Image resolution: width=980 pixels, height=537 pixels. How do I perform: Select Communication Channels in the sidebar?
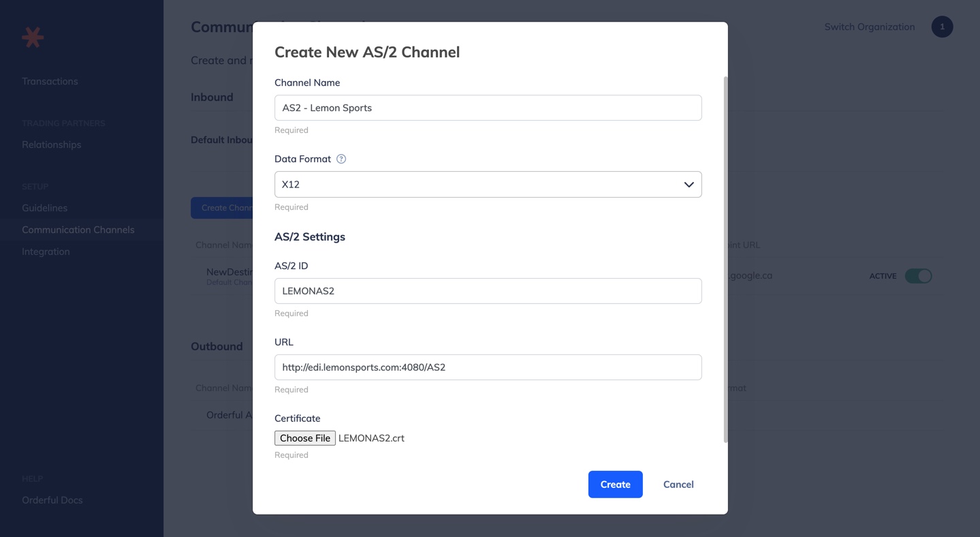78,230
